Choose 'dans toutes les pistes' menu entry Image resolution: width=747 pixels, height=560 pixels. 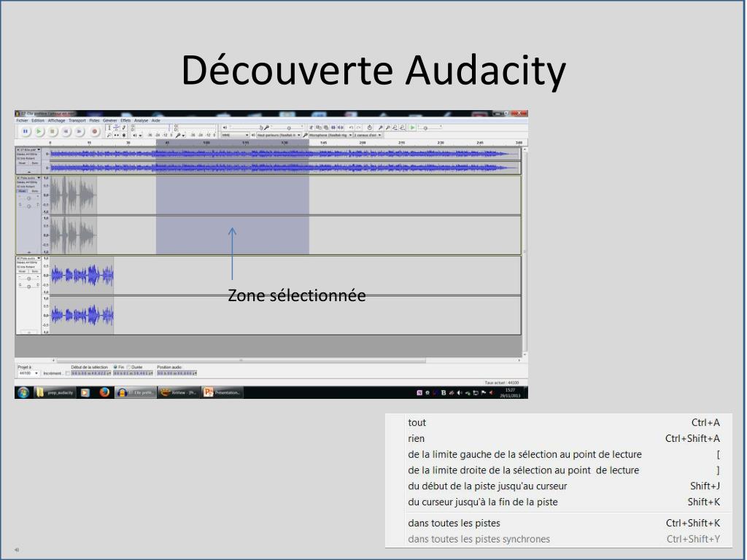pos(559,523)
